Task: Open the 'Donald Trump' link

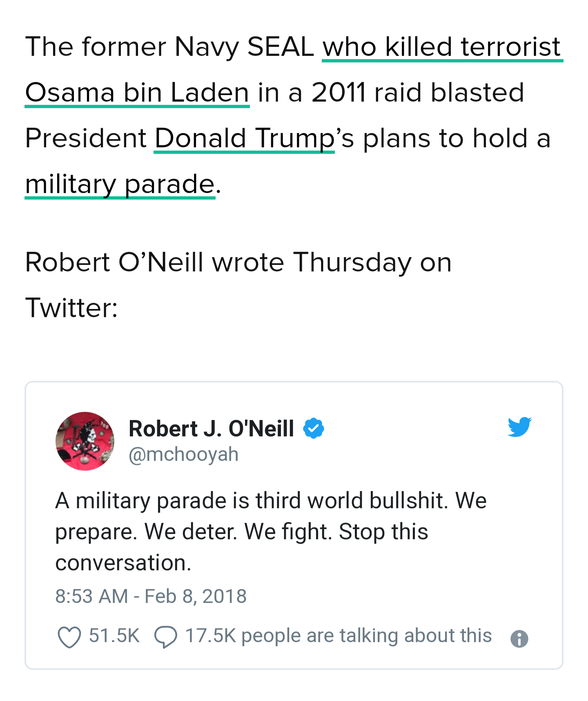Action: (x=244, y=138)
